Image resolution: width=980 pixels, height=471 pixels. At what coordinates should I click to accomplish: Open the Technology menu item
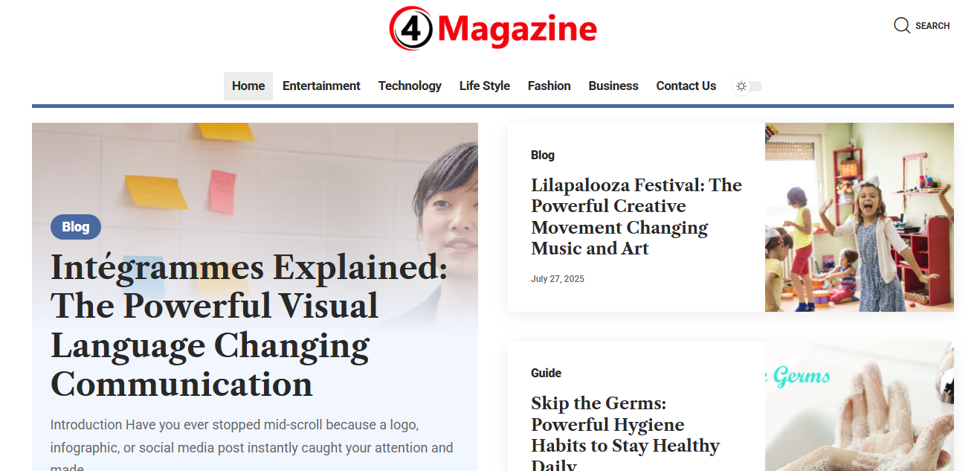point(410,86)
